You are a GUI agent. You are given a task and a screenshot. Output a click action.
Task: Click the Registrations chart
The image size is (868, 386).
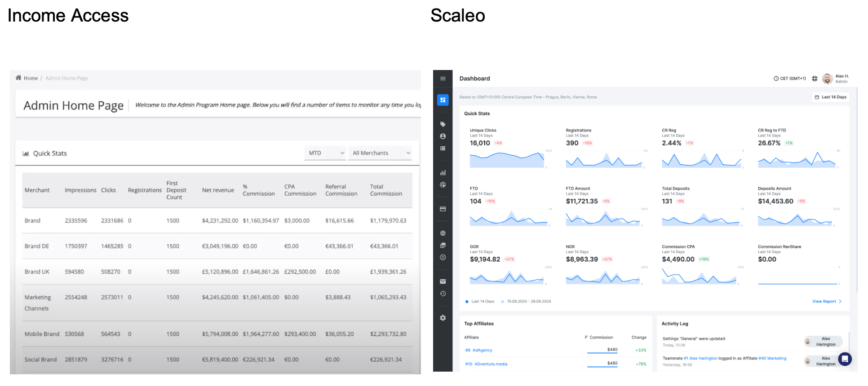[604, 159]
